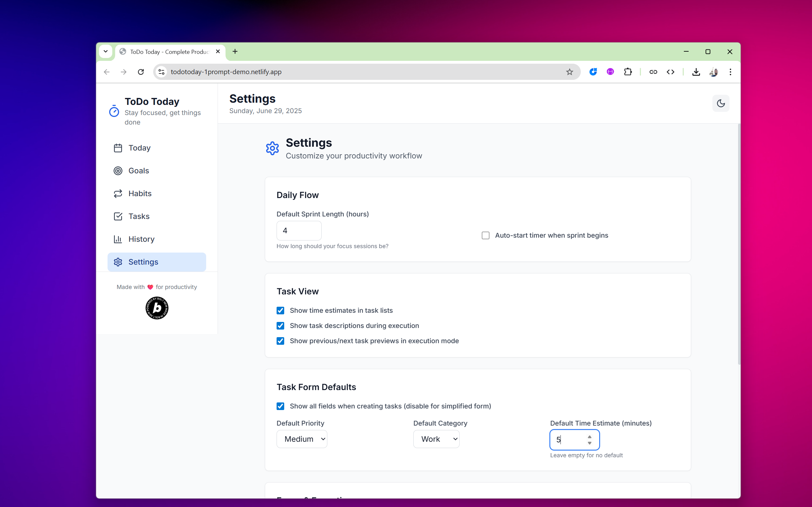Screen dimensions: 812x507
Task: Uncheck show time estimates in task lists
Action: pos(280,311)
